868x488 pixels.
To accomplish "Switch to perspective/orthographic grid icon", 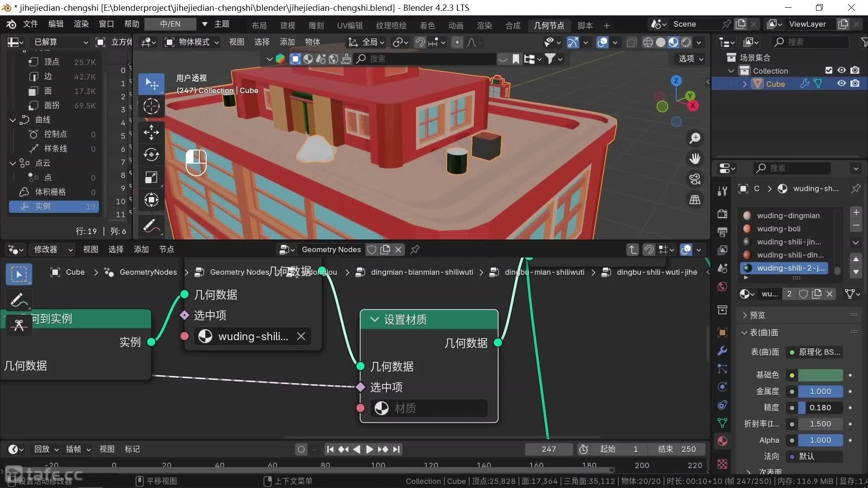I will 695,200.
